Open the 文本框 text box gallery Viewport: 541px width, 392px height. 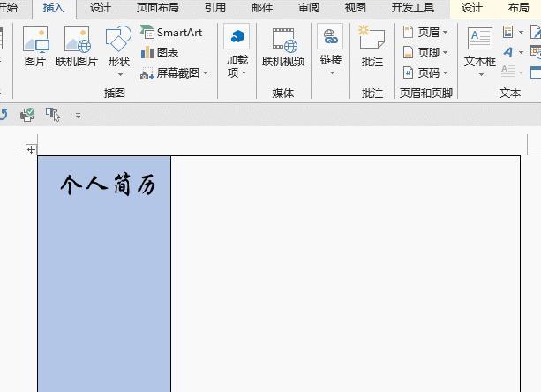point(480,52)
